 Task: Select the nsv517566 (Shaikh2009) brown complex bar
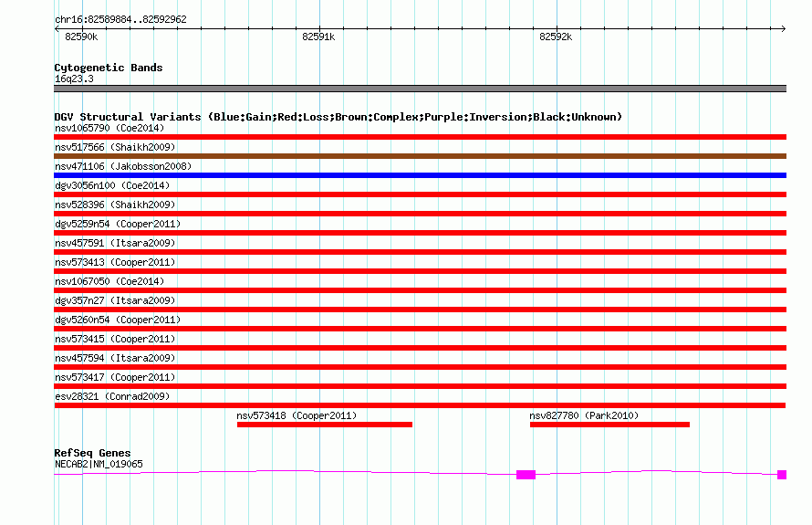(420, 156)
